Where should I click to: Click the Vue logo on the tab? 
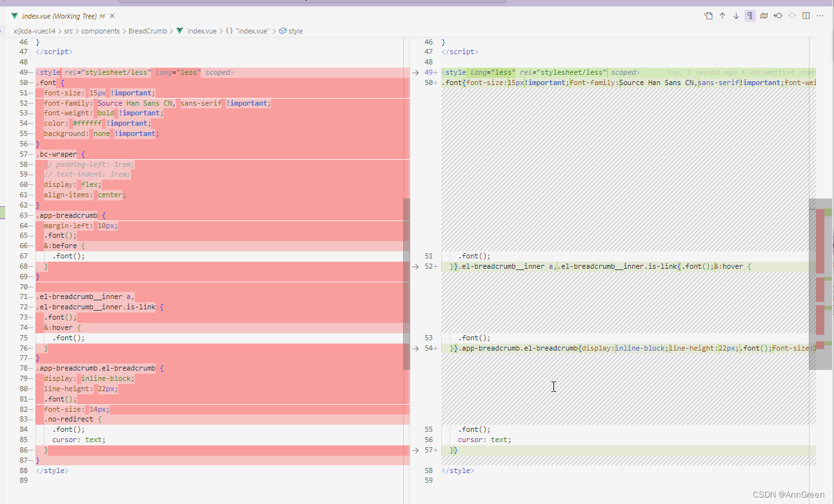(x=14, y=15)
